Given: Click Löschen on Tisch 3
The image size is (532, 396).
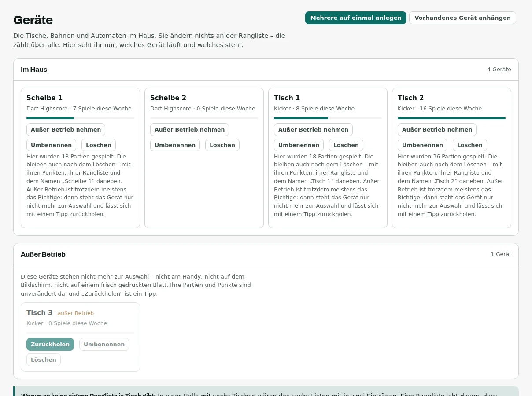Looking at the screenshot, I should (x=44, y=359).
